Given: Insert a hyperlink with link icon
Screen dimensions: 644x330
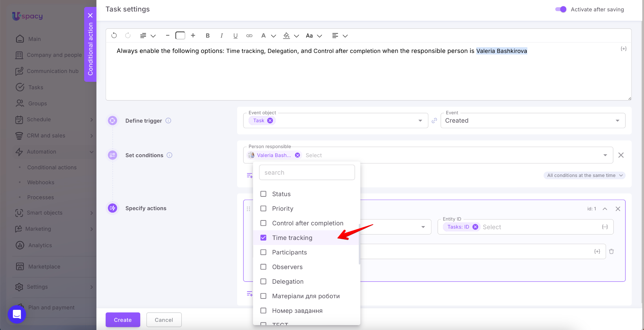Looking at the screenshot, I should click(249, 36).
